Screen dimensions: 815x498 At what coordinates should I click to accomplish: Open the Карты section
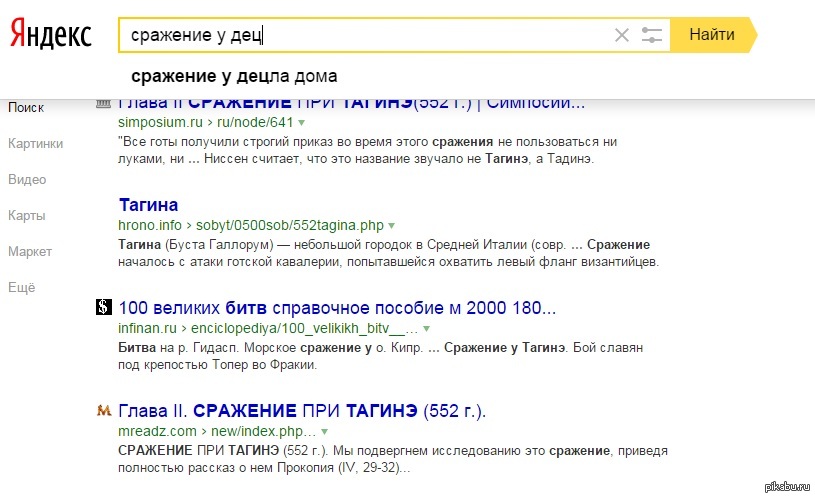click(x=26, y=215)
